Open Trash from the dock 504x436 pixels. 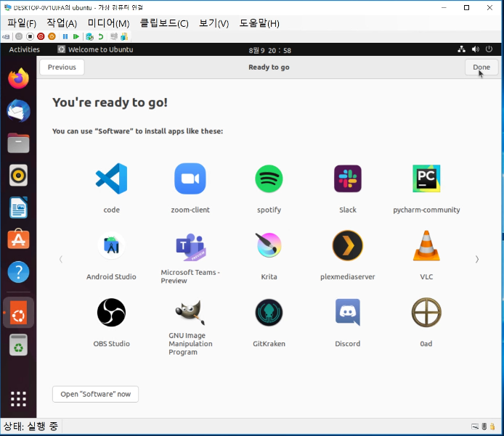coord(18,345)
